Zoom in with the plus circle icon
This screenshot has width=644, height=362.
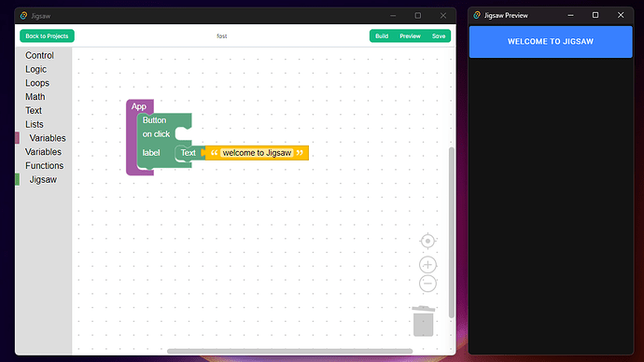(x=427, y=265)
